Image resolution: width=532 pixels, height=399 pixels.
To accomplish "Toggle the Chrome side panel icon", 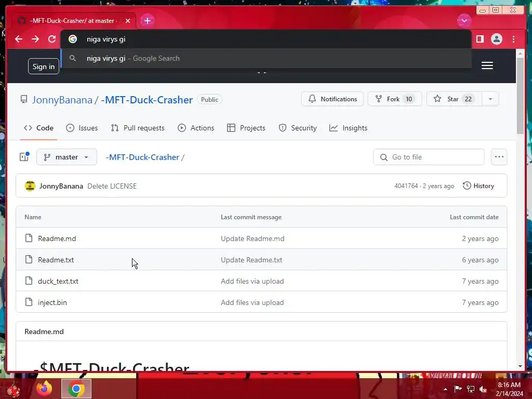I will (x=480, y=39).
